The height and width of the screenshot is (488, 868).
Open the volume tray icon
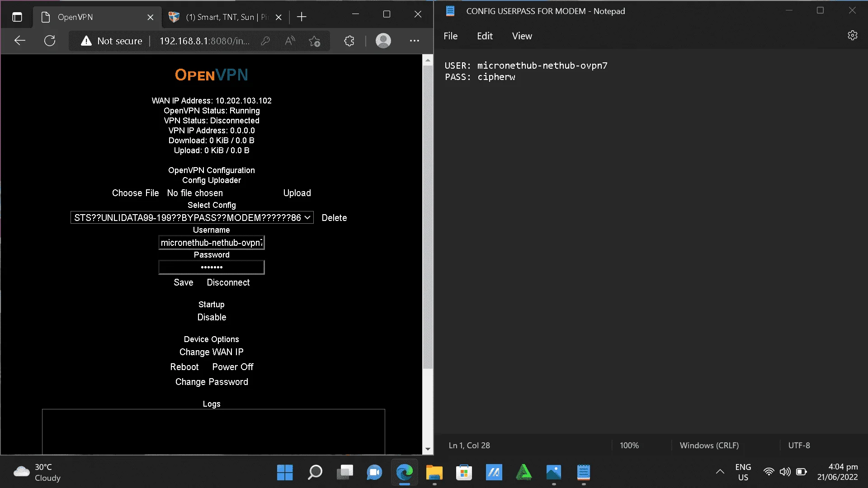(x=785, y=472)
